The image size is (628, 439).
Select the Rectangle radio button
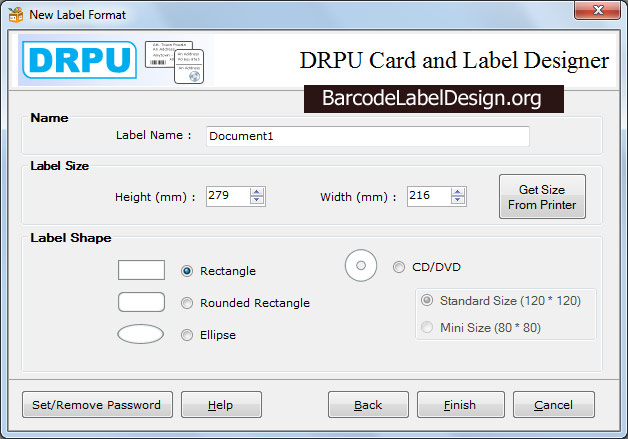187,271
